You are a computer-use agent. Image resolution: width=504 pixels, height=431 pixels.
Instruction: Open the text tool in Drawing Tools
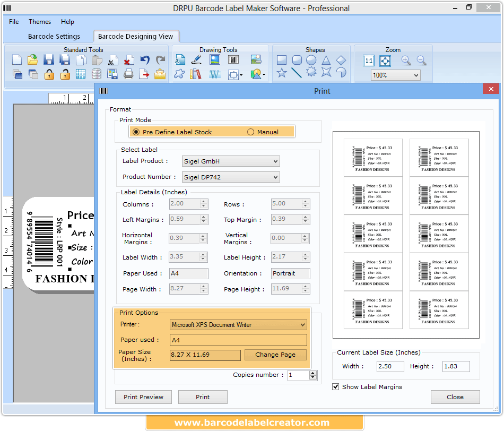click(180, 59)
